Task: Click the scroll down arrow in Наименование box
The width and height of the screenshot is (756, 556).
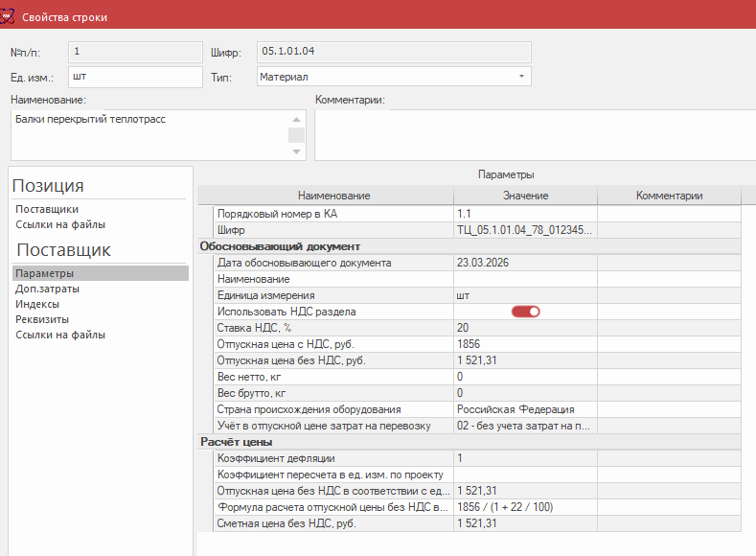Action: point(297,151)
